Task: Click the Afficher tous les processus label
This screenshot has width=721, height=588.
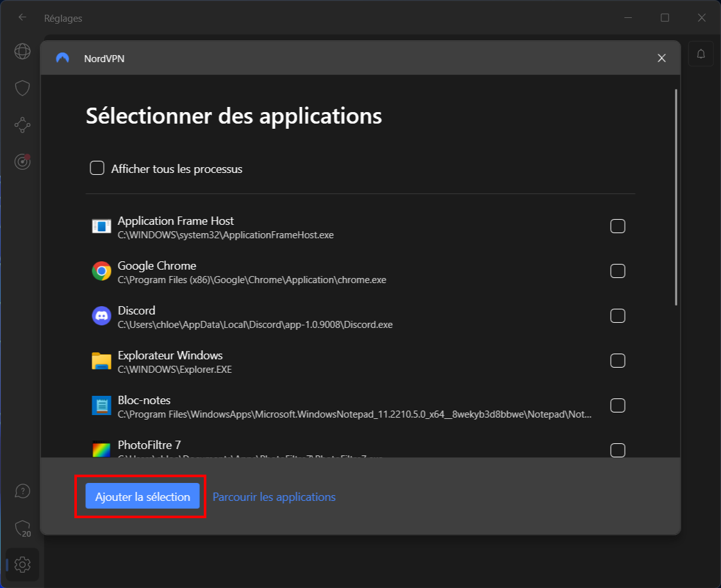Action: 177,169
